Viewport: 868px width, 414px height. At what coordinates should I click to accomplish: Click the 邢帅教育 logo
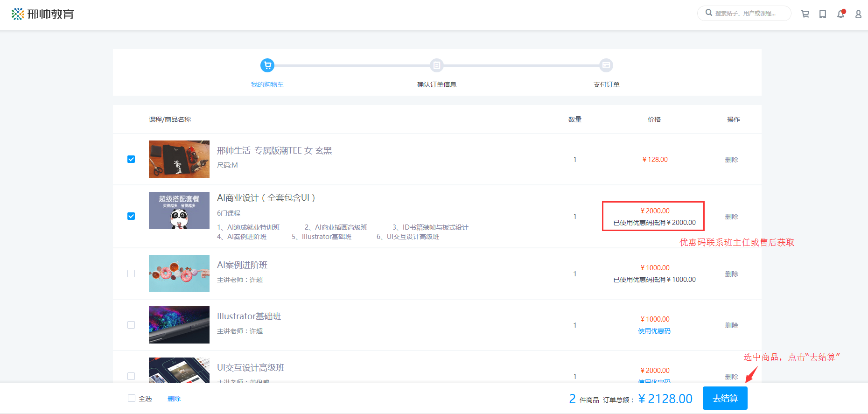43,14
